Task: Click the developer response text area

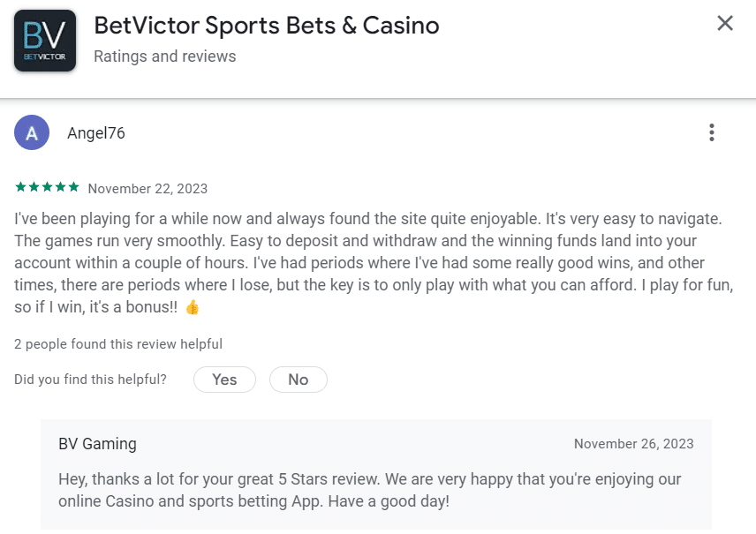Action: [371, 491]
